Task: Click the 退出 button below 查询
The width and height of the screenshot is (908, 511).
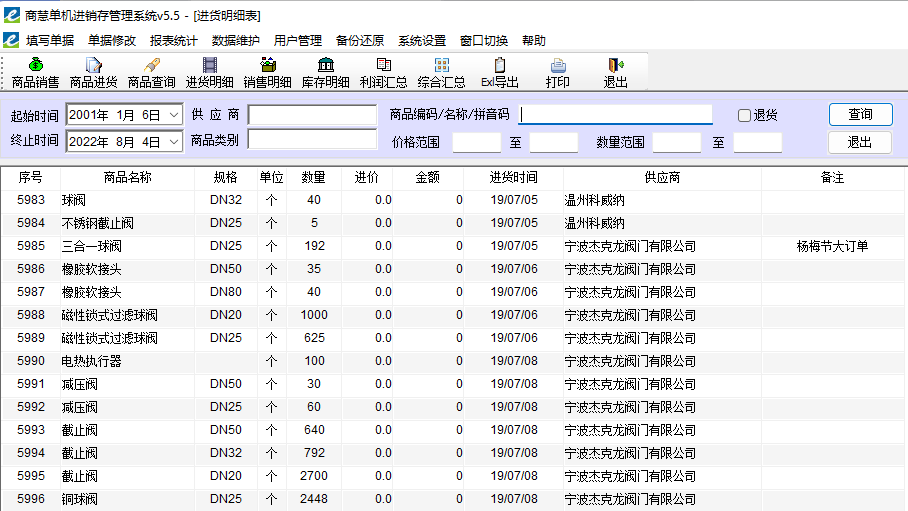Action: [860, 142]
